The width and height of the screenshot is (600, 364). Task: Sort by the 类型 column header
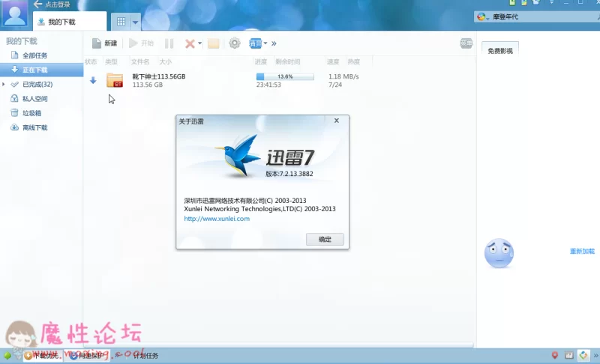click(x=111, y=61)
